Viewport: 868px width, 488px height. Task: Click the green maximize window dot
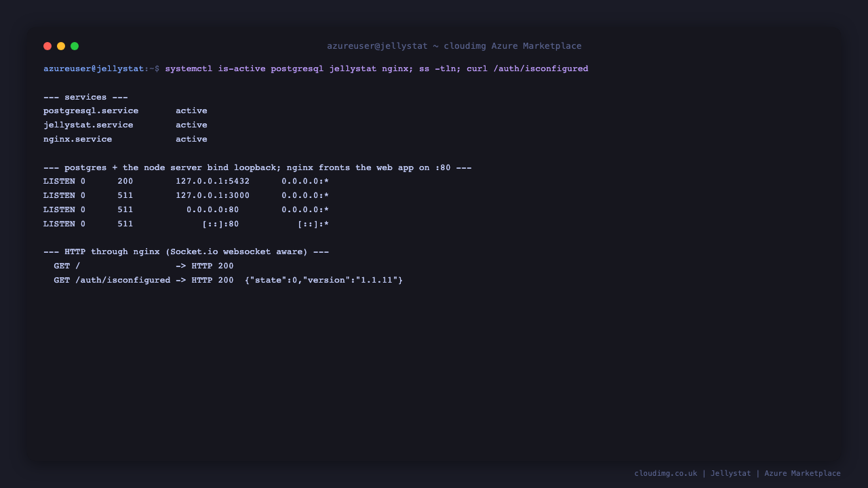(x=75, y=46)
